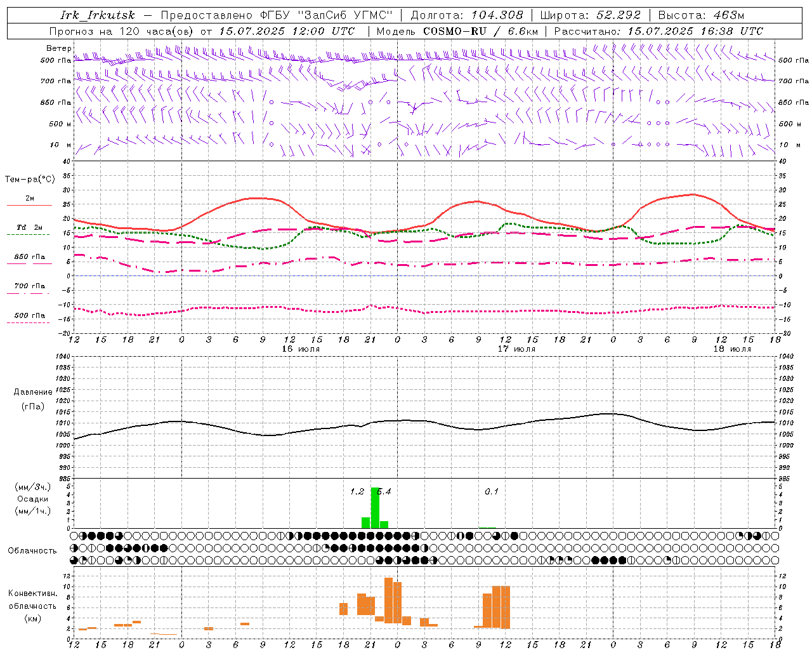Click the 'Долгота: 104.308' value
Viewport: 812px width, 650px height.
467,15
